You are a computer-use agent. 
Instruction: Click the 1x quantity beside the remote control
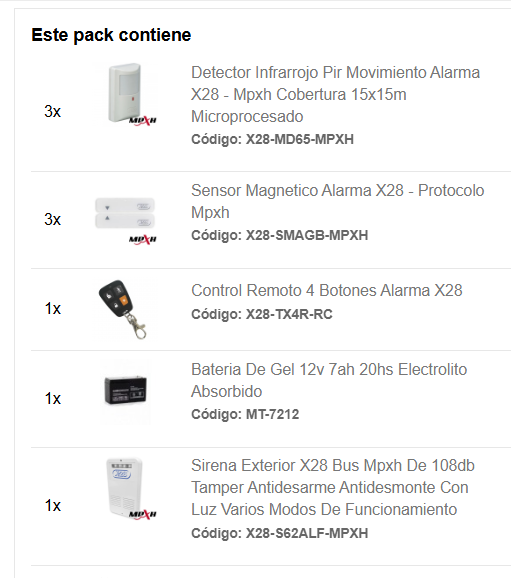pyautogui.click(x=52, y=309)
